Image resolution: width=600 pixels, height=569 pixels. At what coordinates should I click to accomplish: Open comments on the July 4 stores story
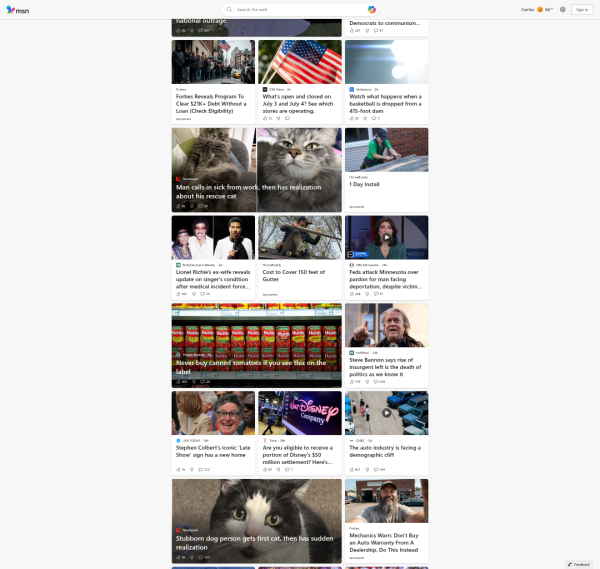point(287,118)
